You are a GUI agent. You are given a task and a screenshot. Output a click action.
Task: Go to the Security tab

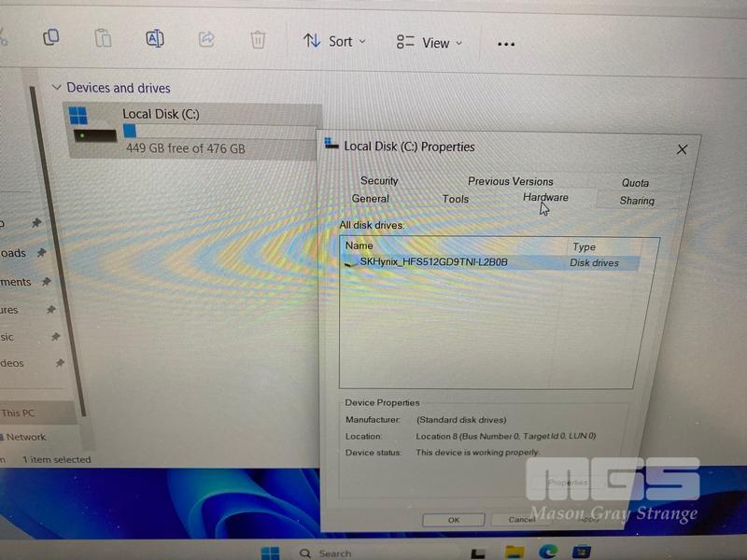pyautogui.click(x=379, y=181)
